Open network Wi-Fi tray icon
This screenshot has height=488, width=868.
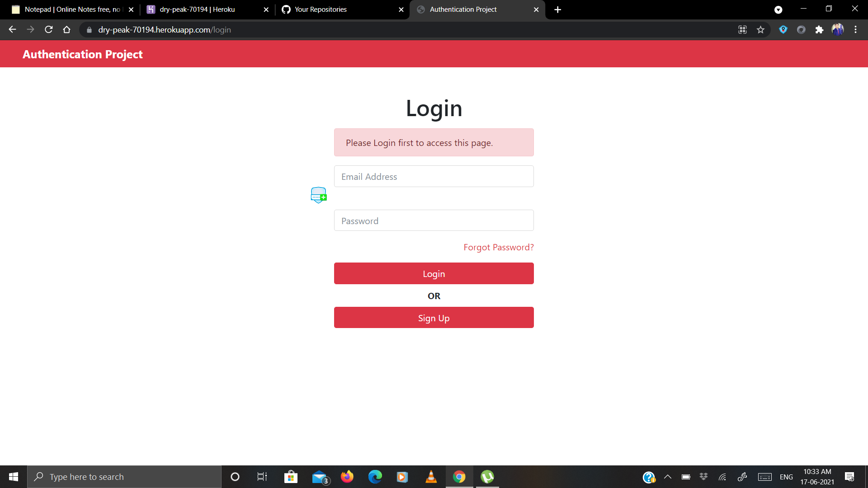[722, 477]
